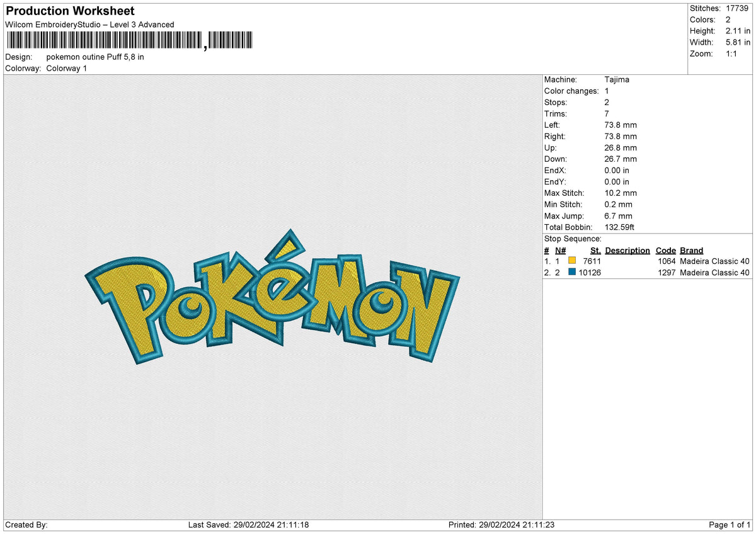The height and width of the screenshot is (534, 756).
Task: Select design name 'pokemon outine Puff 5,8 in'
Action: 95,57
